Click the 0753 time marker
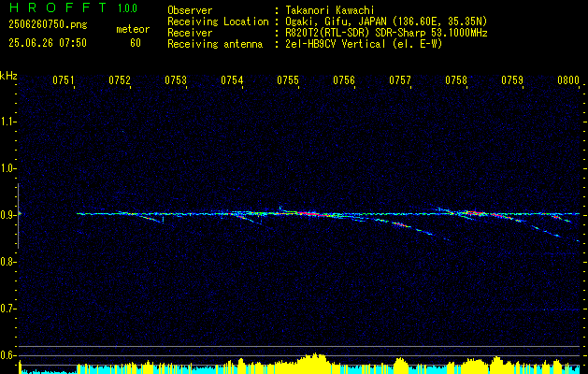Image resolution: width=588 pixels, height=374 pixels. point(176,80)
